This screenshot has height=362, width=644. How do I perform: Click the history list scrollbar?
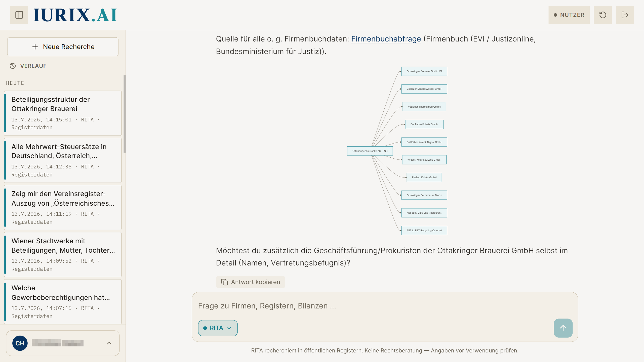point(125,114)
